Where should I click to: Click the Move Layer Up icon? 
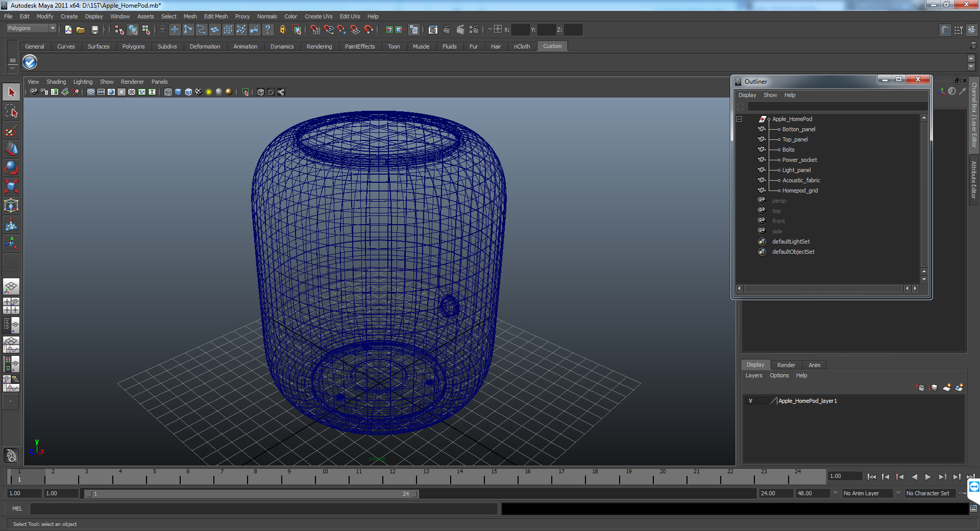[921, 388]
